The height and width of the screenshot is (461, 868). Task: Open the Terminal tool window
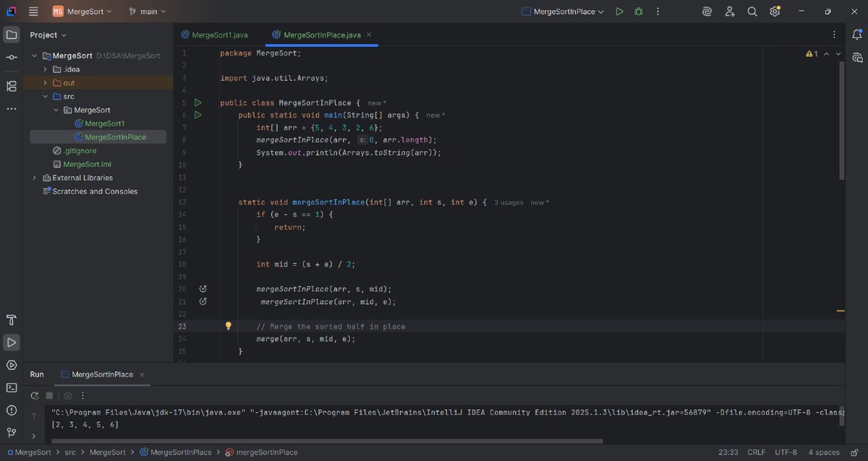pos(12,387)
